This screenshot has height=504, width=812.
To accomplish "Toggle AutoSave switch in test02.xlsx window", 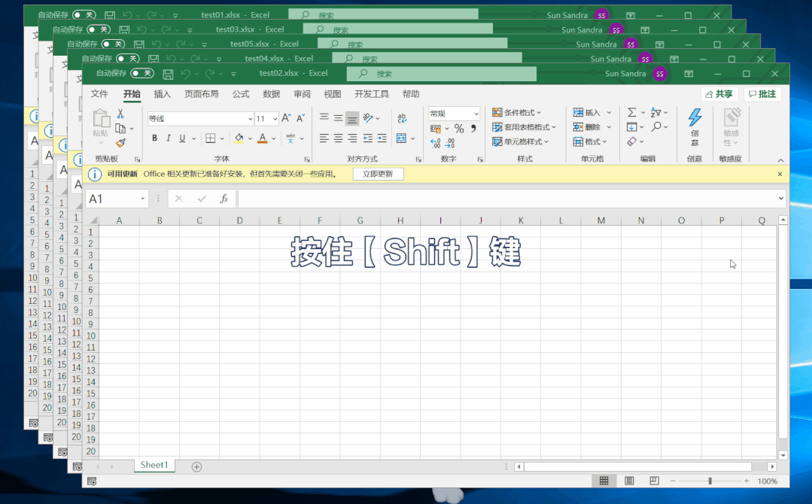I will 141,73.
